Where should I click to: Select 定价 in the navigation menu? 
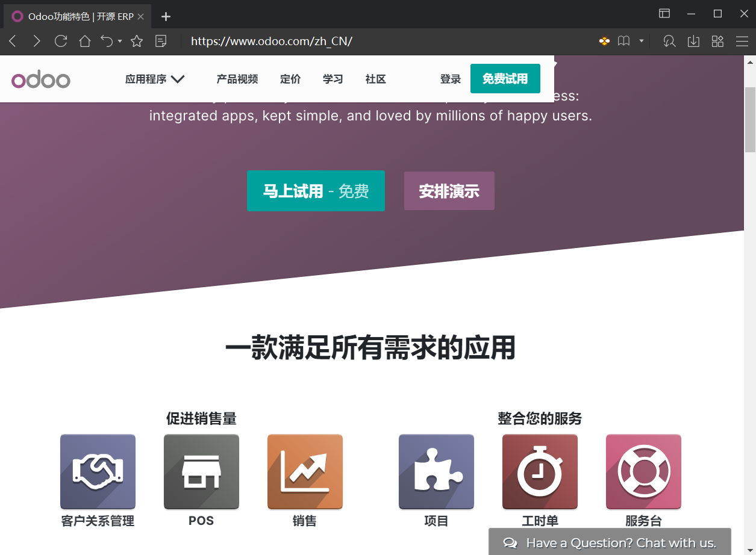tap(290, 79)
